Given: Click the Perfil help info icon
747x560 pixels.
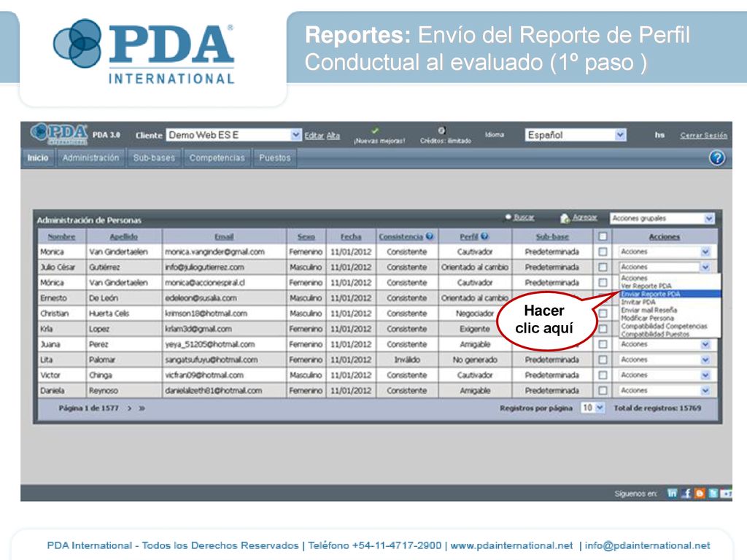Looking at the screenshot, I should click(484, 236).
